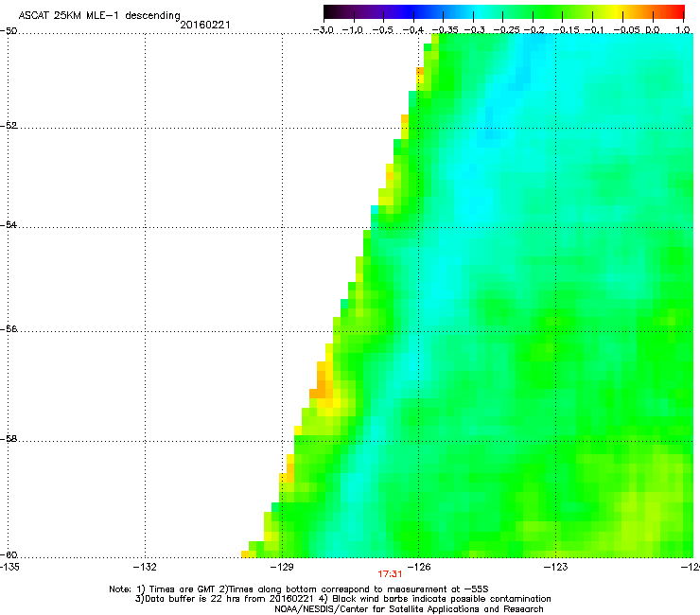Click the longitude label -129

pos(282,567)
